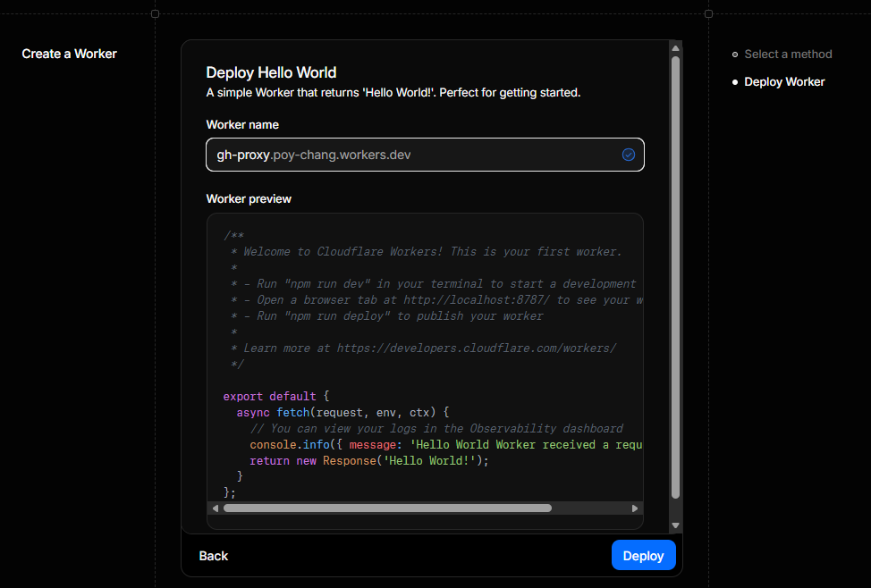Click the 'Learn more at' comment line
The height and width of the screenshot is (588, 871).
(x=423, y=349)
